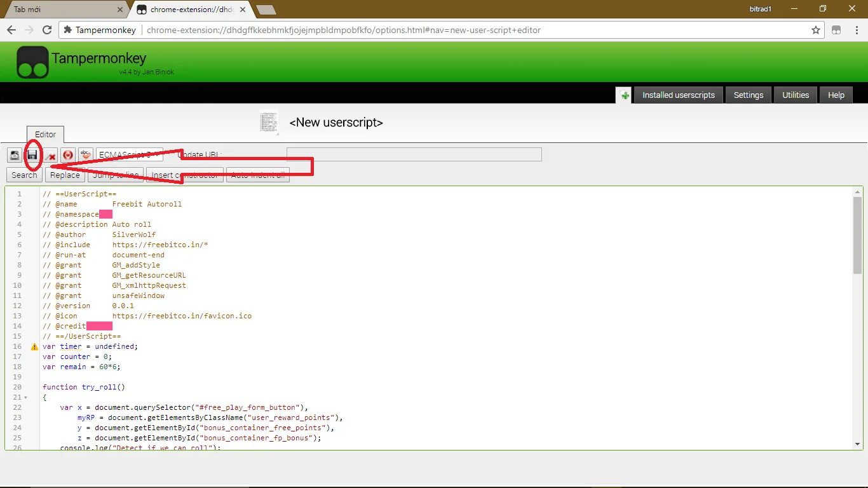Click the red circular toolbar icon
This screenshot has height=488, width=868.
coord(68,155)
